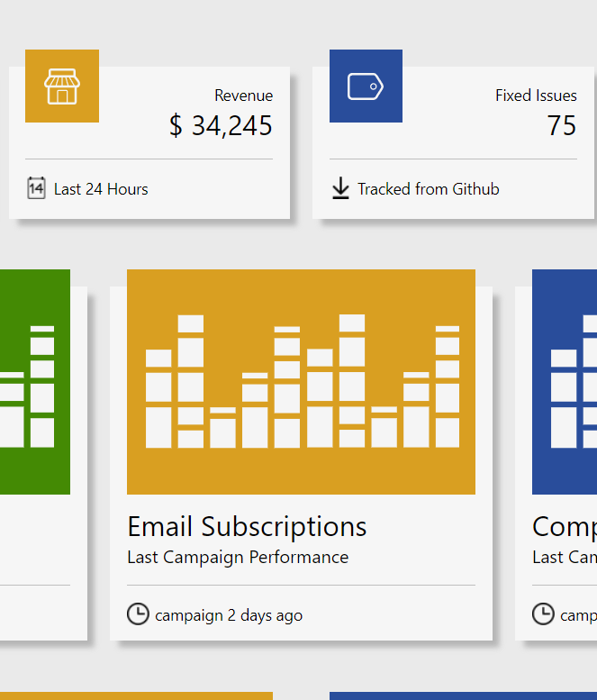
Task: Open the Email Subscriptions orange bar chart
Action: pyautogui.click(x=301, y=382)
